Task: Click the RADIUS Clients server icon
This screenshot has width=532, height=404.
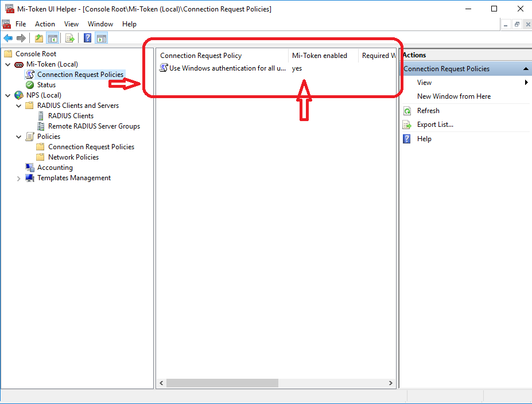Action: tap(41, 116)
